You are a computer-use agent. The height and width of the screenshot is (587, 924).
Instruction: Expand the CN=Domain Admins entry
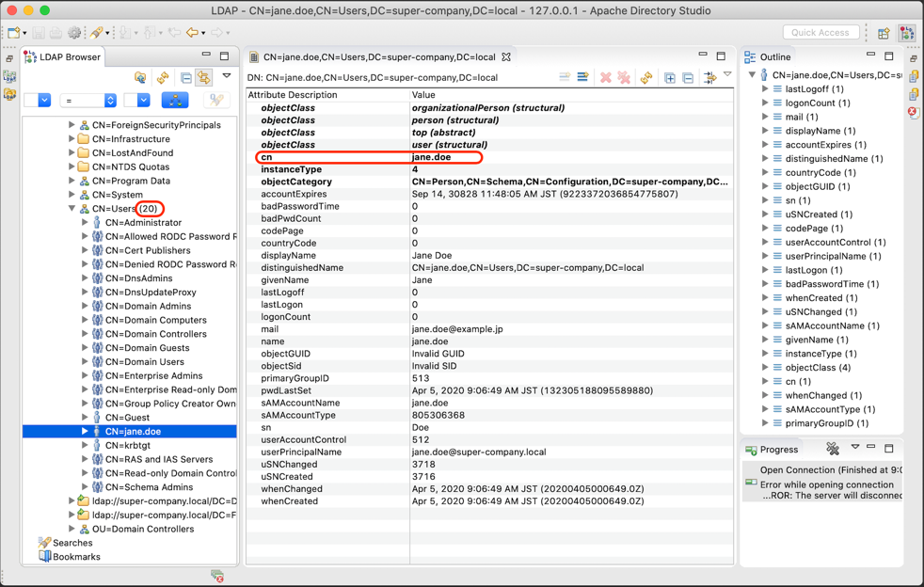pos(85,307)
